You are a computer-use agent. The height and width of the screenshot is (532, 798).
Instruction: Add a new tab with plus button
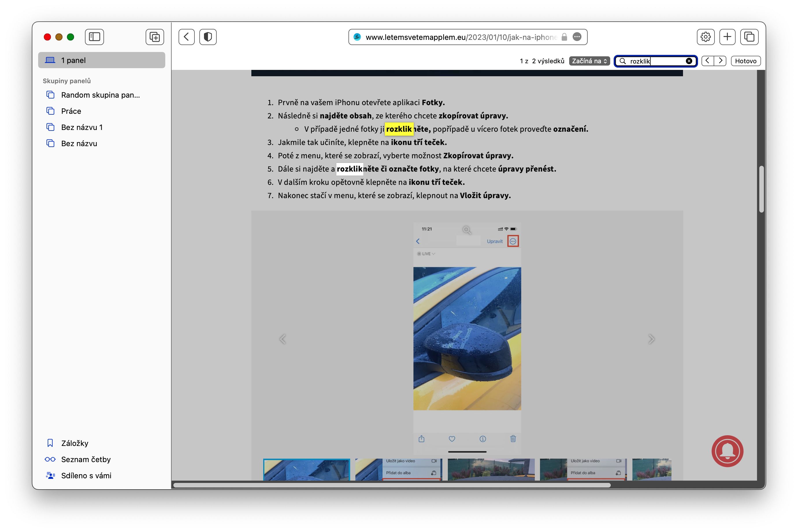(x=727, y=37)
